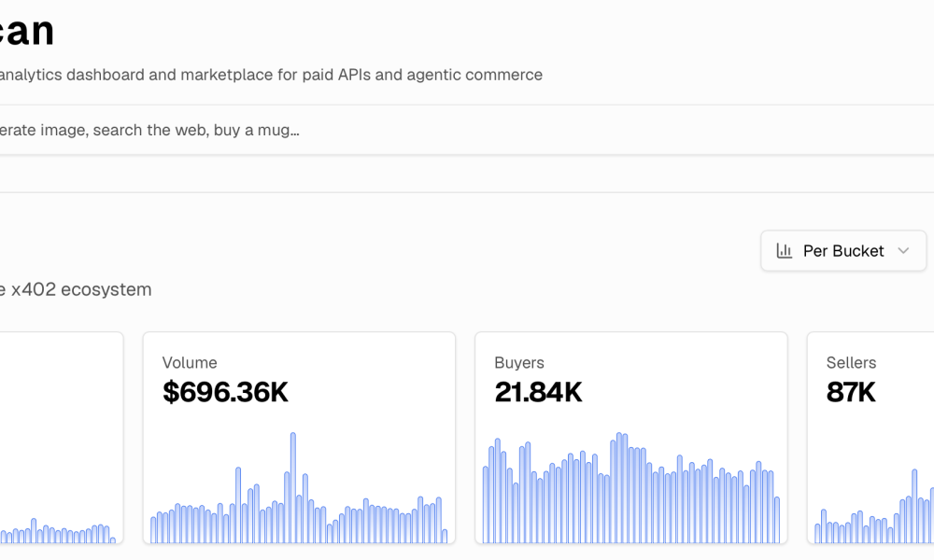Expand the Per Bucket chevron arrow
This screenshot has height=560, width=934.
pyautogui.click(x=903, y=250)
